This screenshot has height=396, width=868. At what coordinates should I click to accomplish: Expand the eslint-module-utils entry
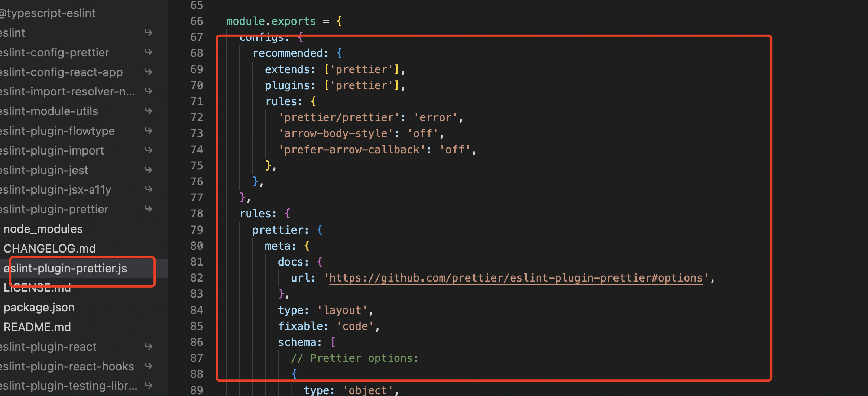[x=49, y=111]
